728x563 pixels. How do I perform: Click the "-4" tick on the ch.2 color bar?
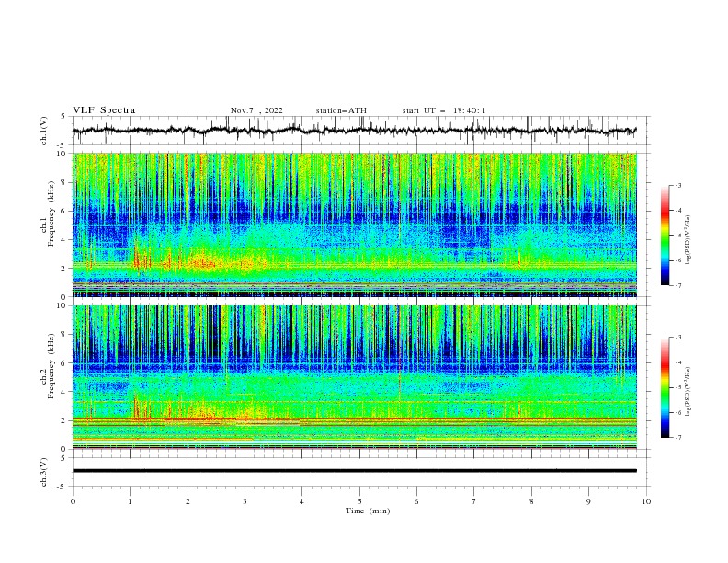677,362
